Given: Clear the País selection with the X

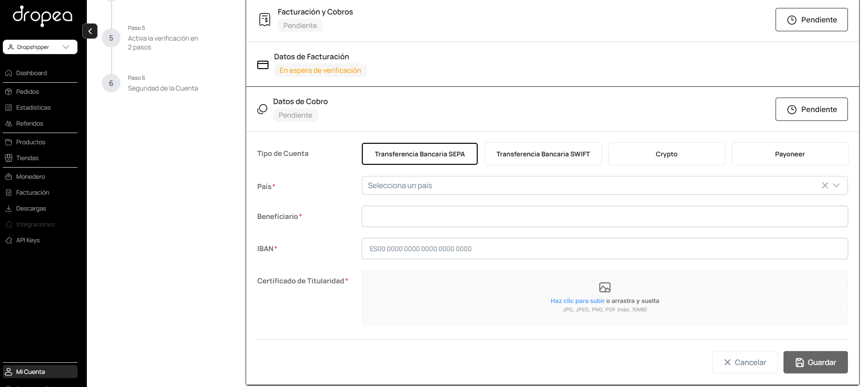Looking at the screenshot, I should 825,186.
